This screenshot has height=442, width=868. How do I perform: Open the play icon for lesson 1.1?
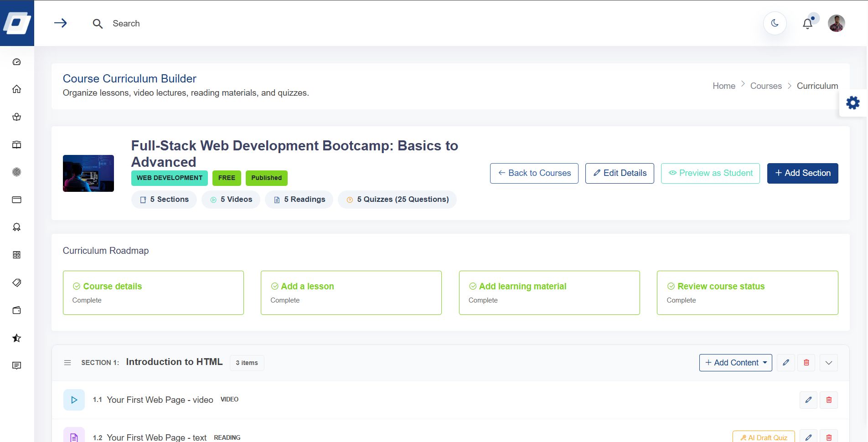click(74, 400)
